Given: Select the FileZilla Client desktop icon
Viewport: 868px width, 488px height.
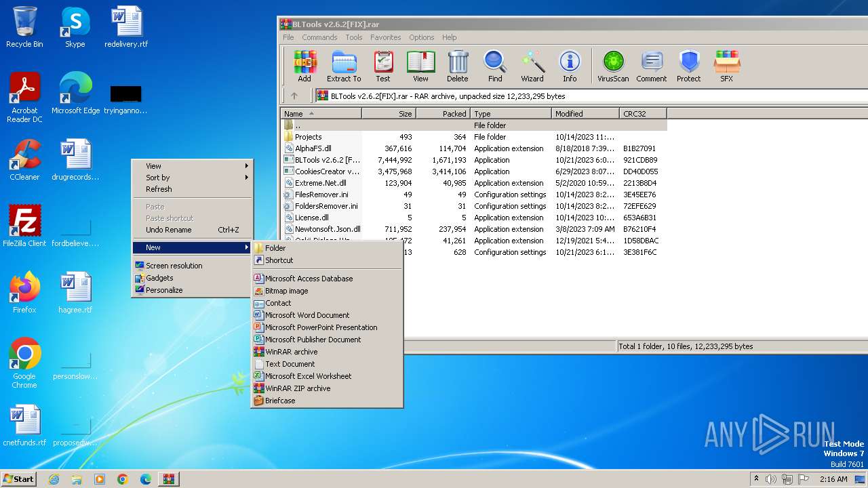Looking at the screenshot, I should [x=24, y=226].
